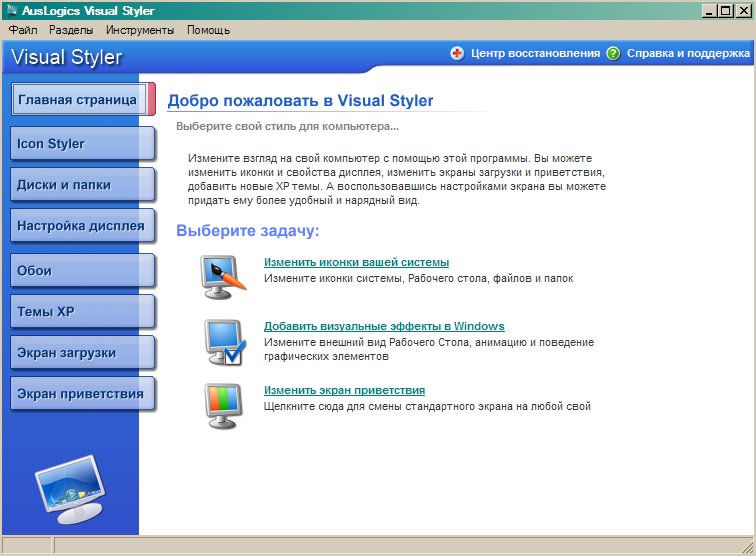Click the Выберите задачу heading text
Viewport: 756px width, 556px height.
click(247, 231)
